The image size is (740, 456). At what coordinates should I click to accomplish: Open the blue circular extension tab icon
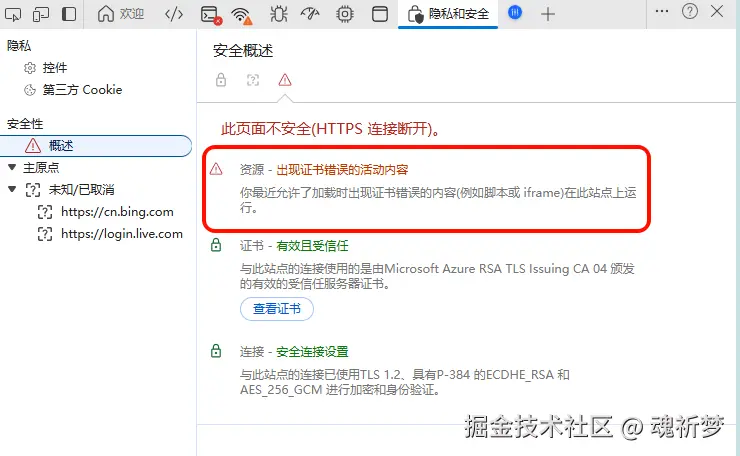(515, 13)
